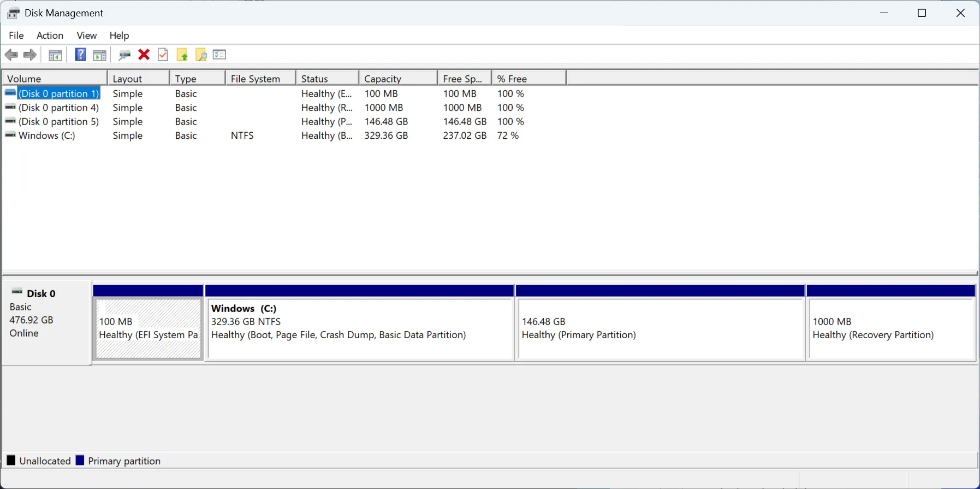Select the 1000 MB Recovery Partition block
The image size is (980, 489).
click(891, 328)
